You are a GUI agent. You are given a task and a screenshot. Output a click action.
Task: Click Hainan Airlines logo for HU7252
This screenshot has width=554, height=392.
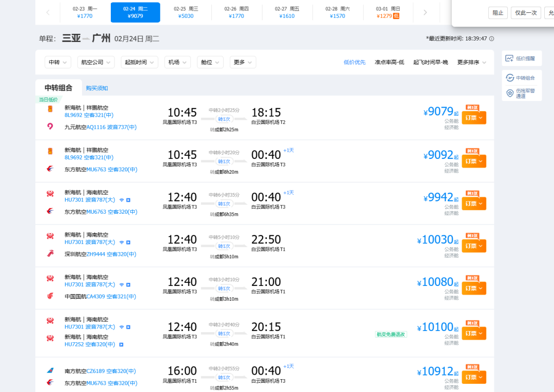click(50, 338)
